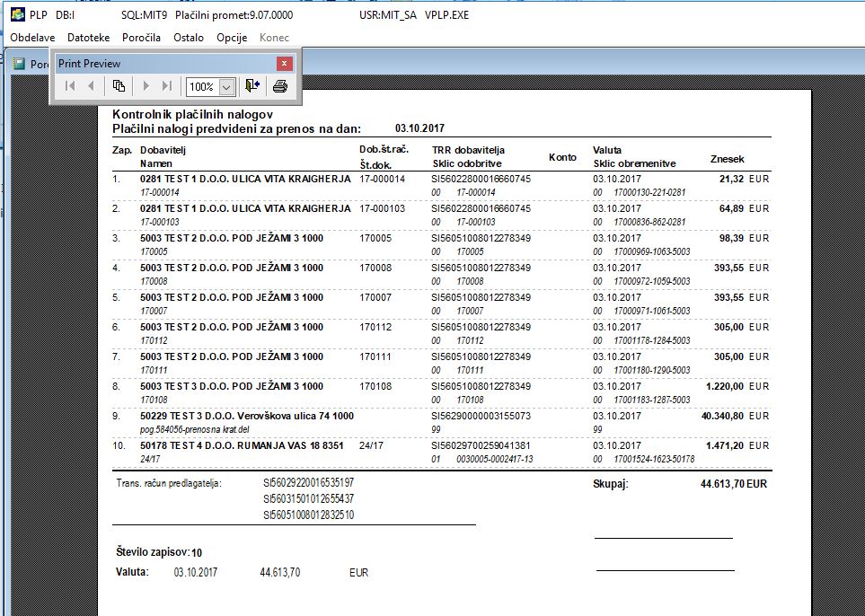Open the Obdelave menu
Image resolution: width=865 pixels, height=616 pixels.
coord(32,38)
